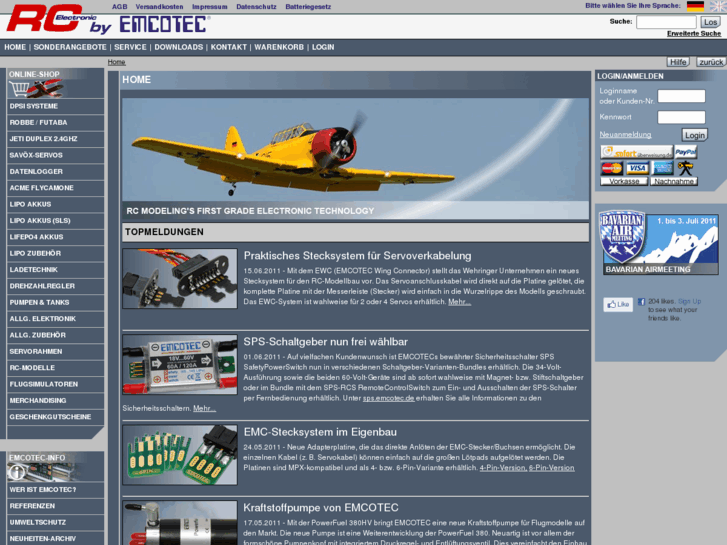Open SAVÖX-SERVOS shop category
The width and height of the screenshot is (727, 545).
click(56, 155)
